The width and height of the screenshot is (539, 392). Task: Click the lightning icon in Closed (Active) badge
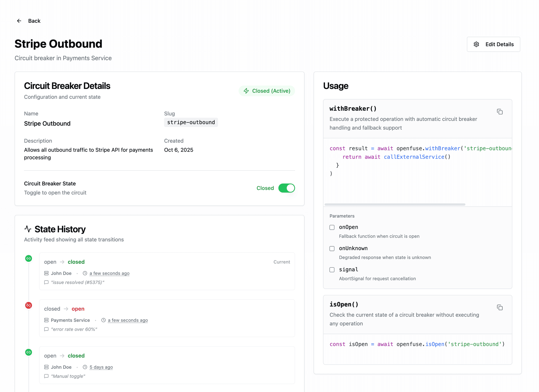[246, 91]
